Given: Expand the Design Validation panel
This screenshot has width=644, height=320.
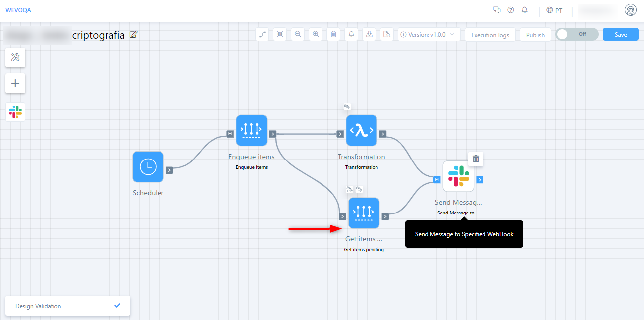Looking at the screenshot, I should click(x=67, y=306).
